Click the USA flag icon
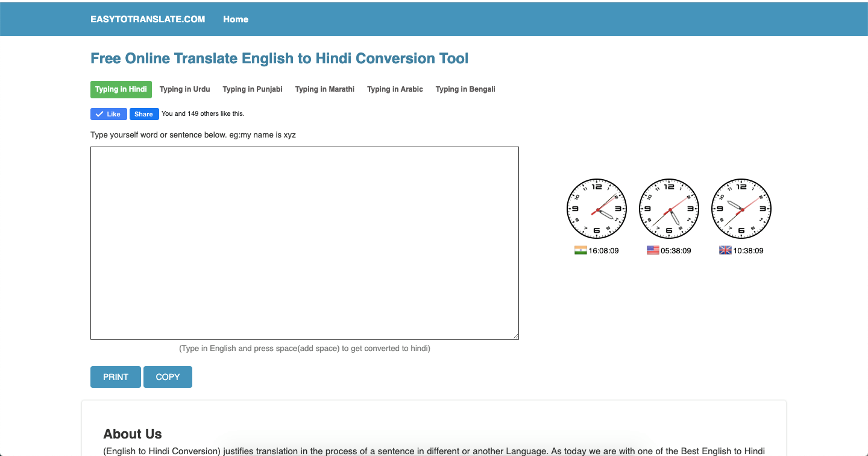 click(x=653, y=250)
